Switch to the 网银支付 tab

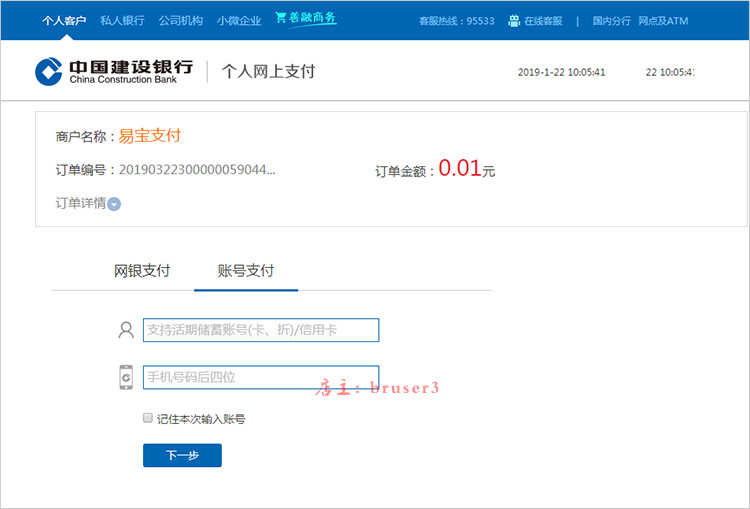pos(142,271)
